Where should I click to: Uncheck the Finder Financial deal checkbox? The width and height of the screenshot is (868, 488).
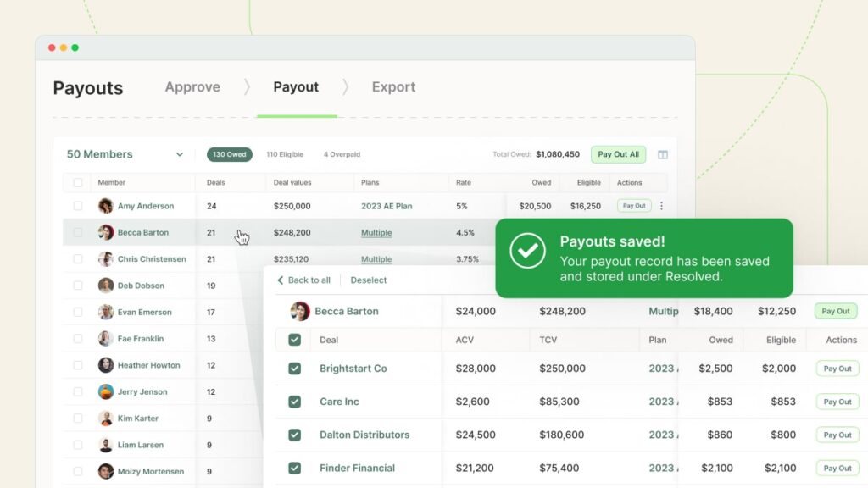[x=294, y=468]
